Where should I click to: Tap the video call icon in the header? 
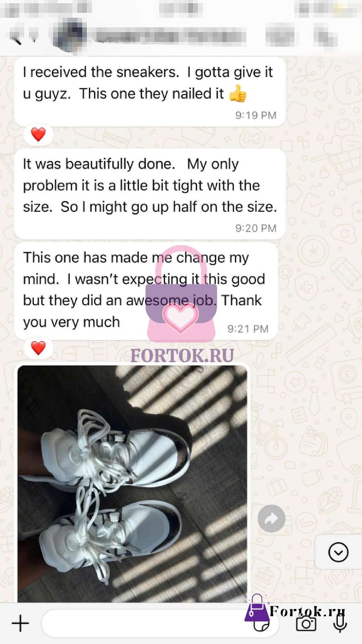(x=280, y=36)
